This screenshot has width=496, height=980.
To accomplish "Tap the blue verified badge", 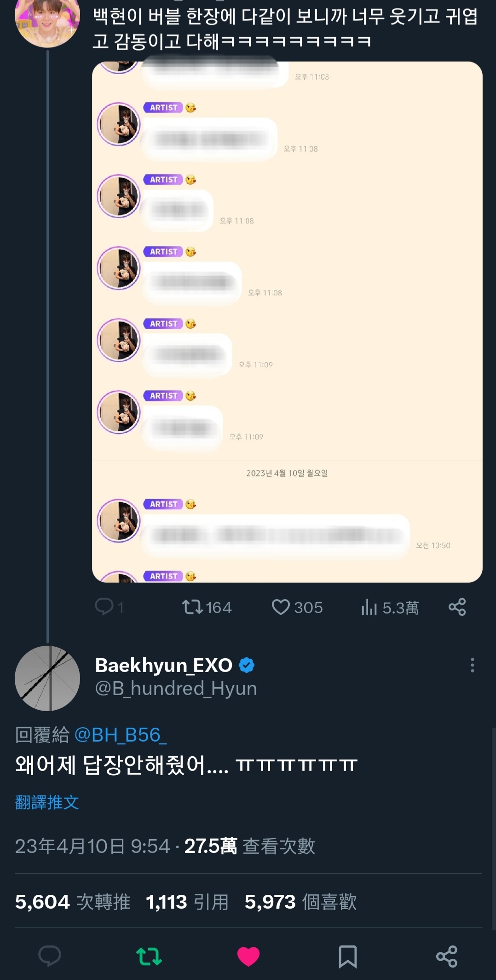I will tap(247, 665).
